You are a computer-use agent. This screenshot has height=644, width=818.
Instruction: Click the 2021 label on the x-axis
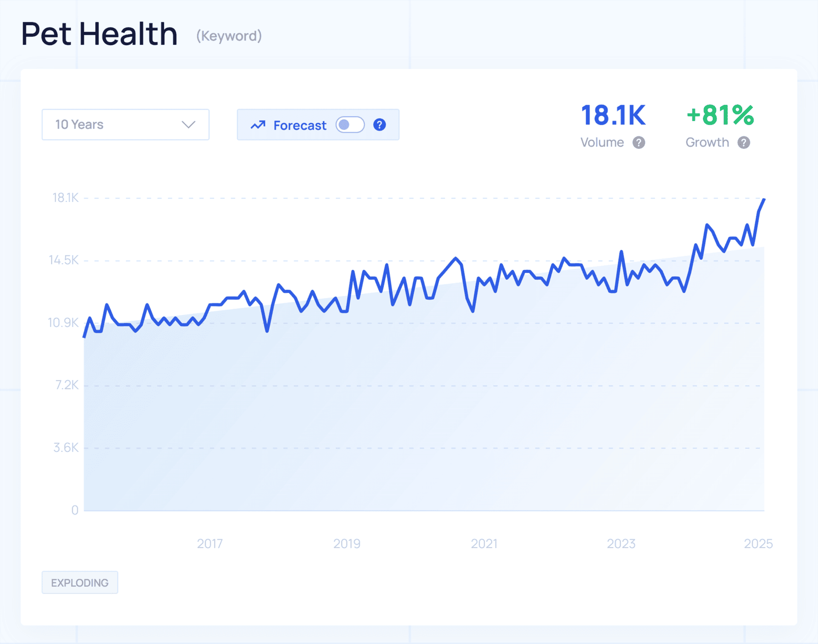point(484,543)
